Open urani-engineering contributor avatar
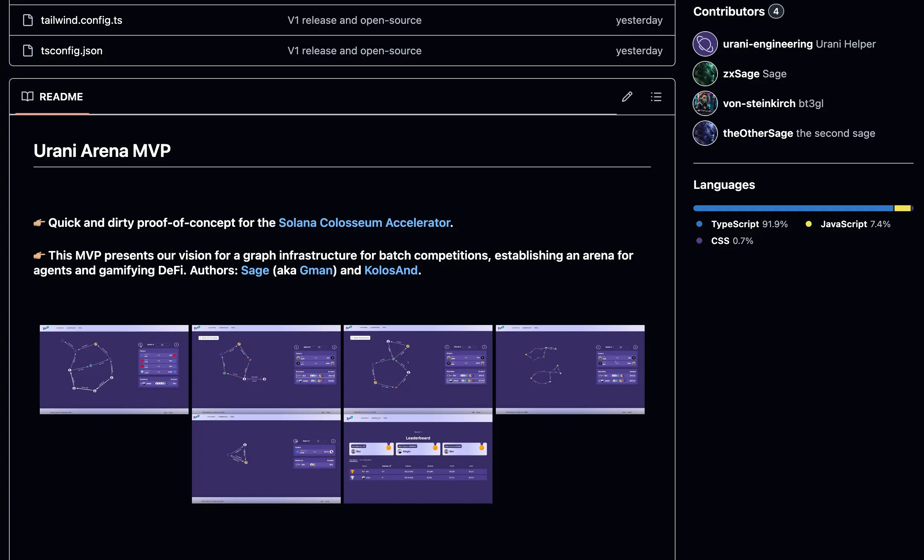The height and width of the screenshot is (560, 924). coord(705,44)
